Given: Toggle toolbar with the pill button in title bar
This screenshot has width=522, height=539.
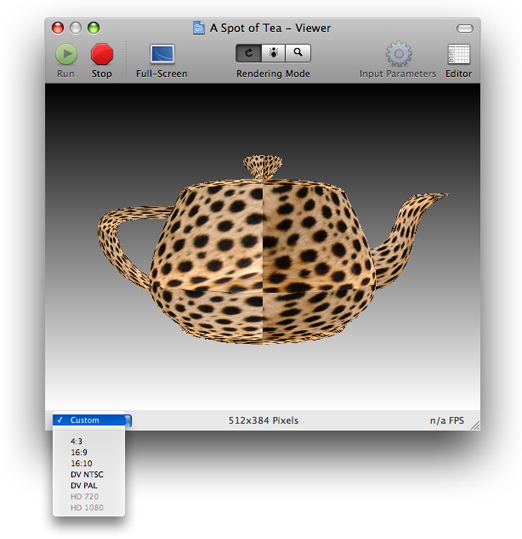Looking at the screenshot, I should click(x=465, y=29).
